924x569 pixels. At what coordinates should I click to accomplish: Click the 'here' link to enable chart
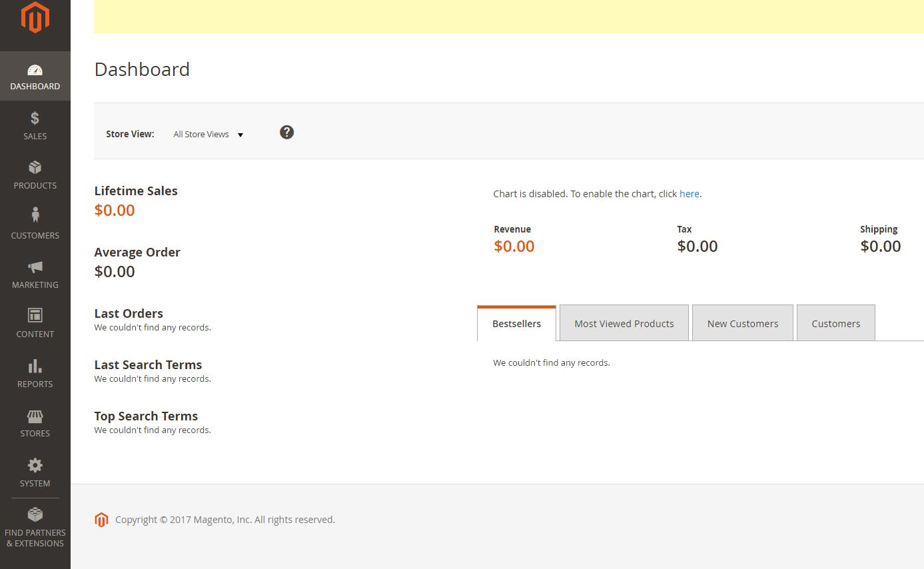[690, 194]
